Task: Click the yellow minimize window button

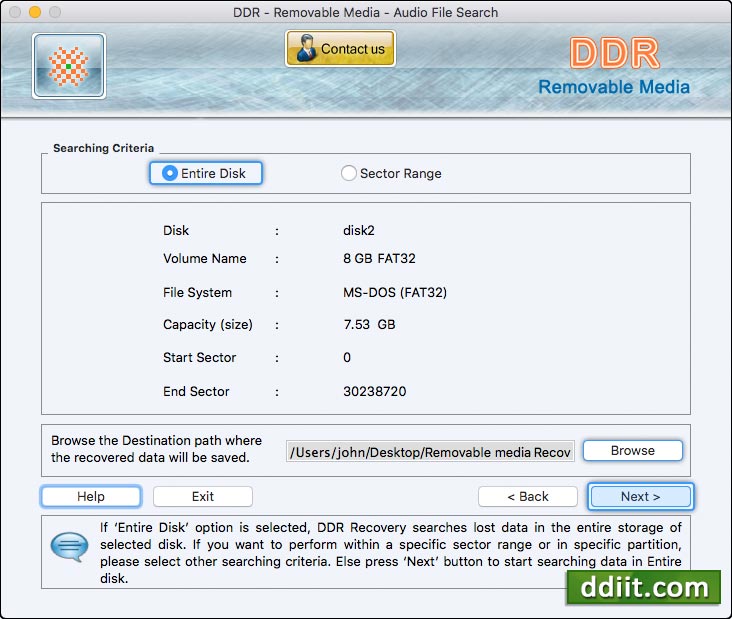Action: (35, 12)
